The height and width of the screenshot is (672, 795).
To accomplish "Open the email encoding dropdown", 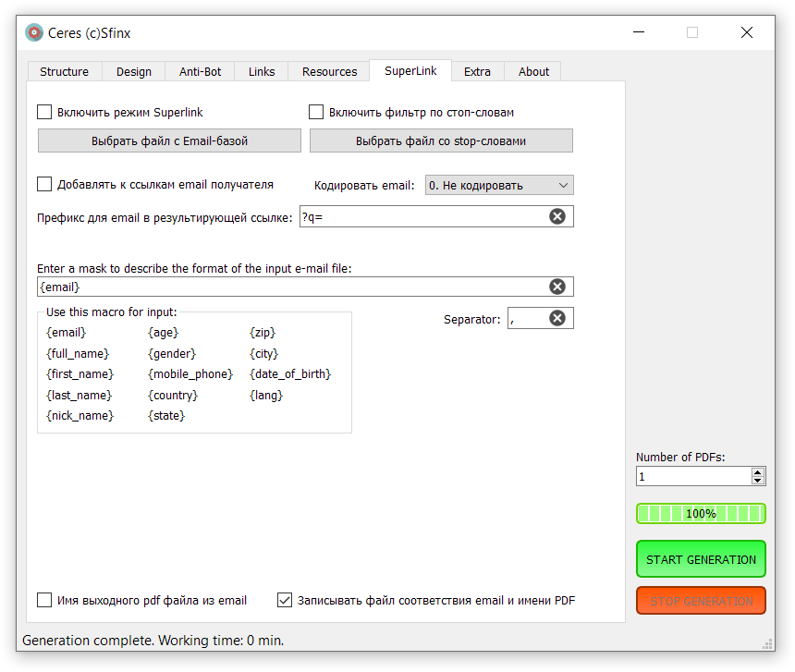I will (499, 185).
